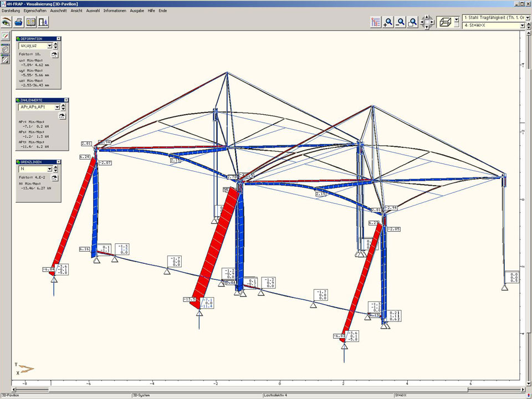Toggle the deformation line icon in left sidebar
532x399 pixels.
(5, 36)
